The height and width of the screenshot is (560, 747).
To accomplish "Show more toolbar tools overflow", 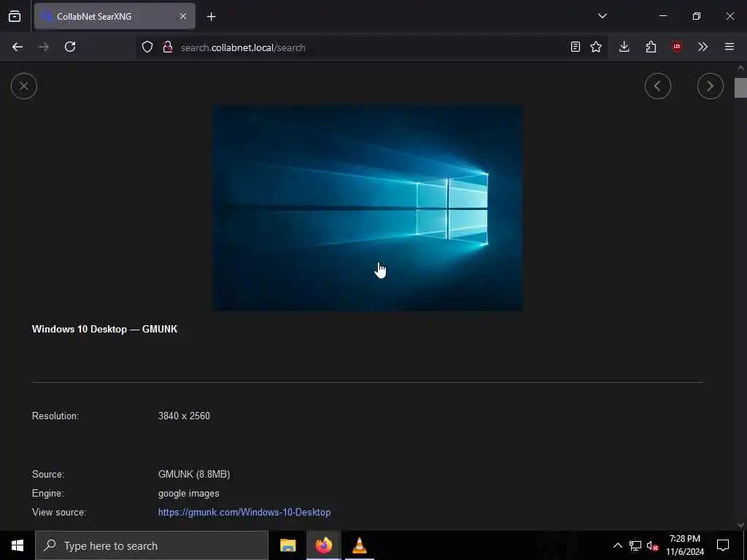I will pyautogui.click(x=703, y=47).
